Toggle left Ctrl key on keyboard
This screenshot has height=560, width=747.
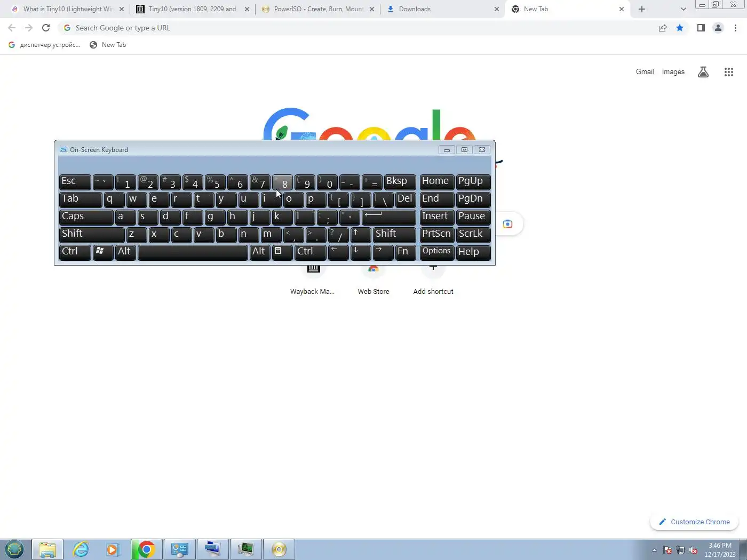click(75, 252)
